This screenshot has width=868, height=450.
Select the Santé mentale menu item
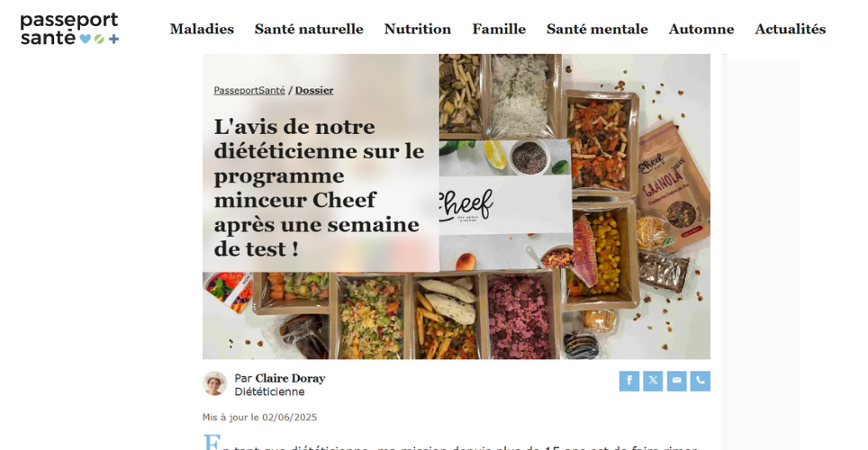597,29
